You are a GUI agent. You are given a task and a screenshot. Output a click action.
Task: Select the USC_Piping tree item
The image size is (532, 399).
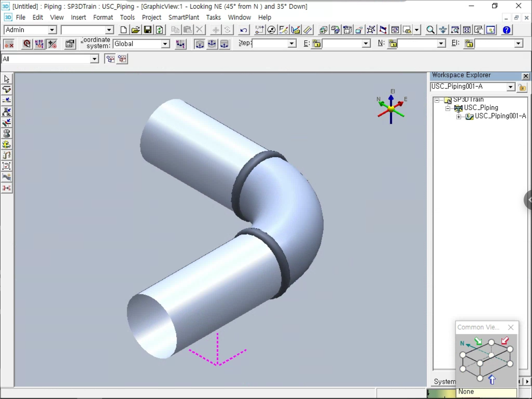[x=481, y=108]
